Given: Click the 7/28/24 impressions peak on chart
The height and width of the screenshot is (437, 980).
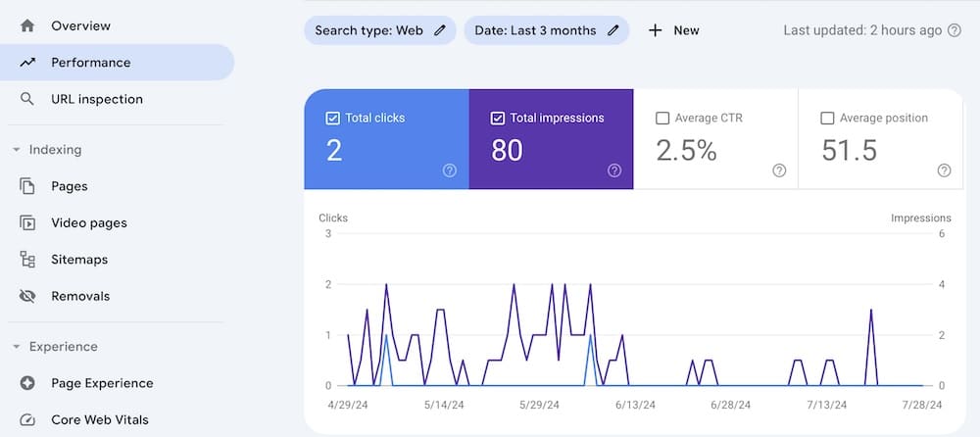Looking at the screenshot, I should (870, 311).
